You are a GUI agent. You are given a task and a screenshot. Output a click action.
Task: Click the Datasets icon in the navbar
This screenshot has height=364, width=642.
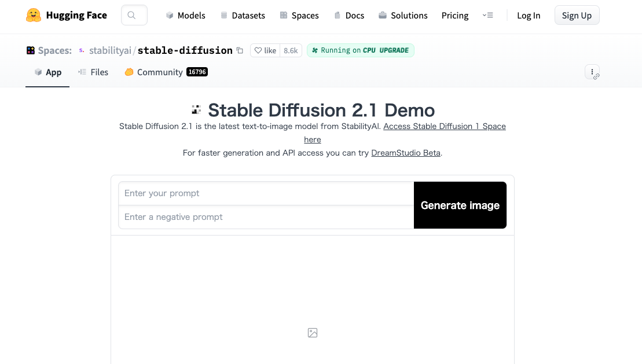[x=224, y=16]
